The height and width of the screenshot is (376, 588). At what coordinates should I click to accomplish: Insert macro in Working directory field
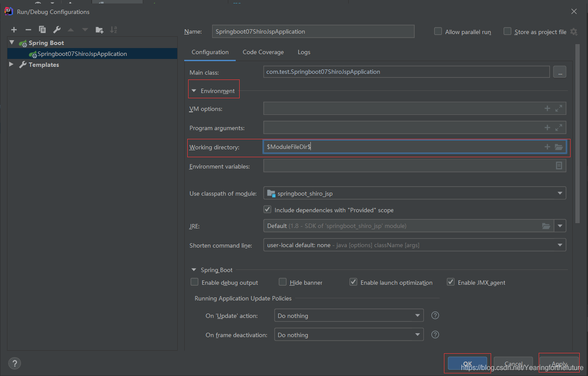coord(547,147)
